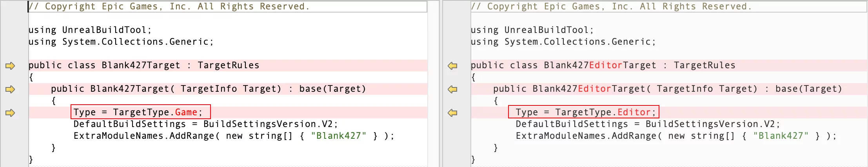Screen dimensions: 868x167
Task: Click the red word Game in left pane
Action: (x=186, y=113)
